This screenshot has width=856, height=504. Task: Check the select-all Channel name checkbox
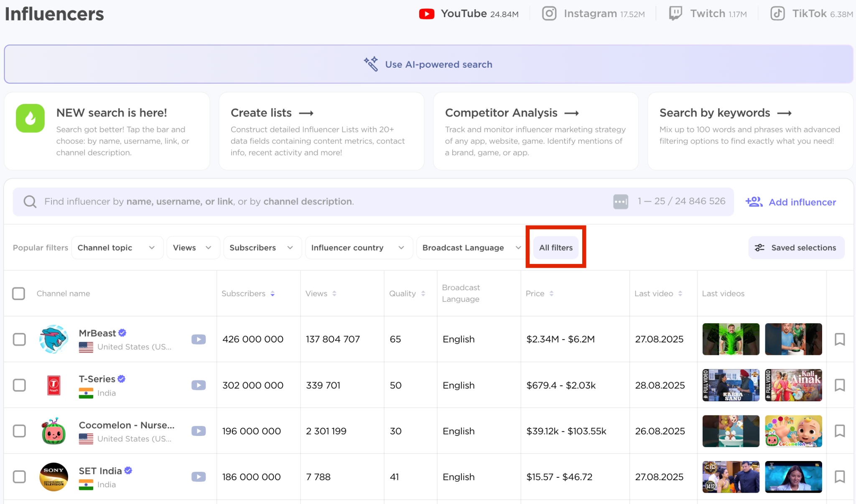click(x=19, y=294)
